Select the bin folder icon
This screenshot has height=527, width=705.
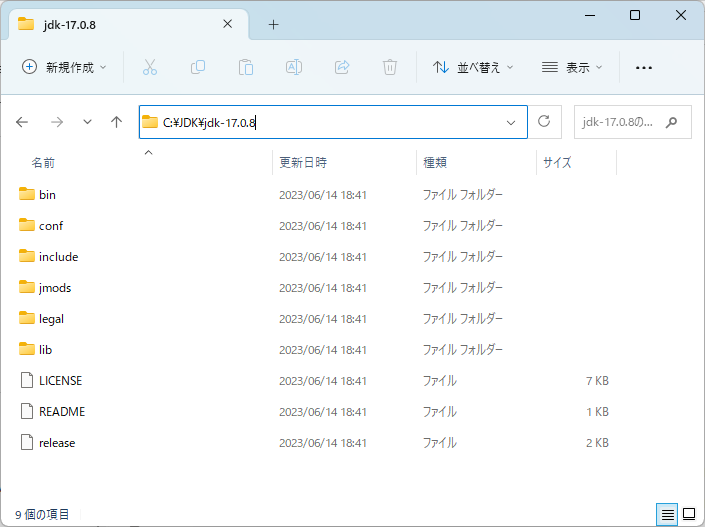(27, 194)
